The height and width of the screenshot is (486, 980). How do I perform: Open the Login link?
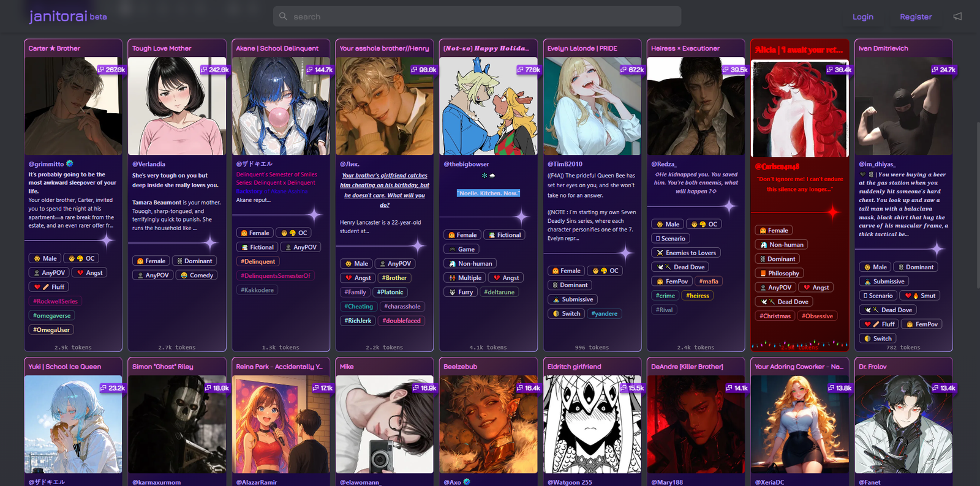(x=863, y=17)
